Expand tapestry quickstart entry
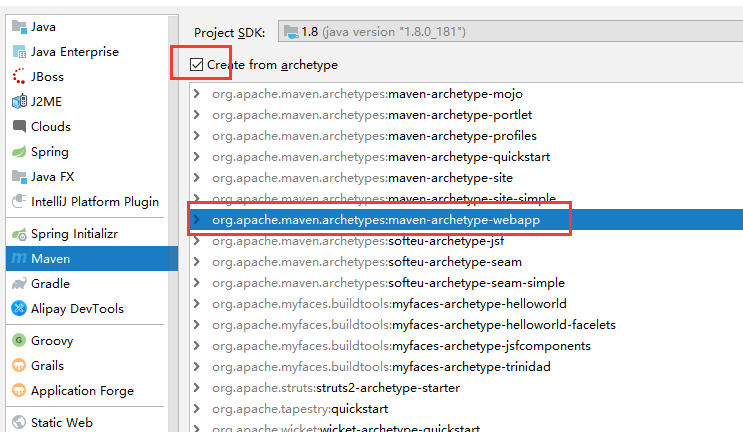Screen dimensions: 743x432 (x=197, y=409)
